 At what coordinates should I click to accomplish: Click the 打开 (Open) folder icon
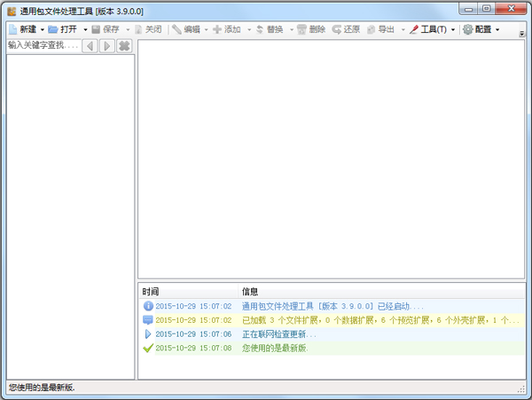[53, 29]
